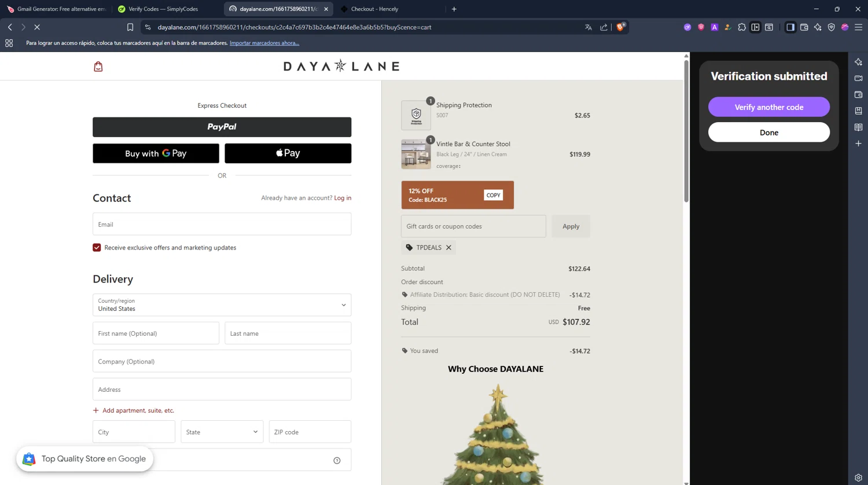Click the purple A extension icon
Viewport: 868px width, 485px height.
[x=715, y=27]
